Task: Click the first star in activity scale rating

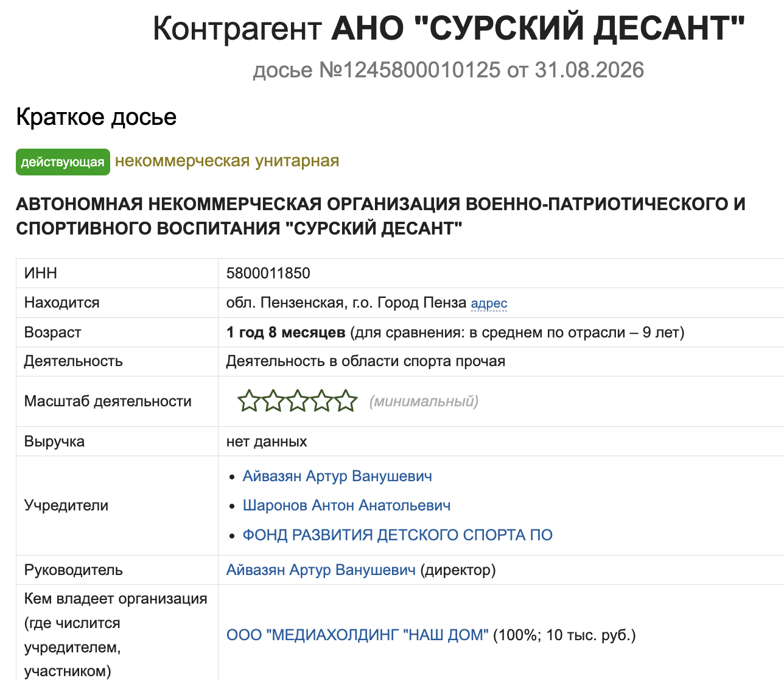Action: (249, 401)
